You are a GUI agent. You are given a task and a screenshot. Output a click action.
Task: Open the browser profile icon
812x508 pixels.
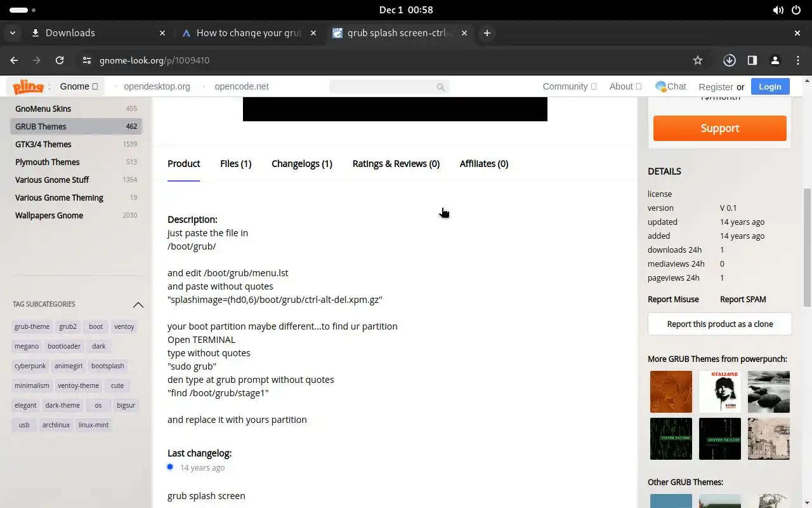pos(775,60)
